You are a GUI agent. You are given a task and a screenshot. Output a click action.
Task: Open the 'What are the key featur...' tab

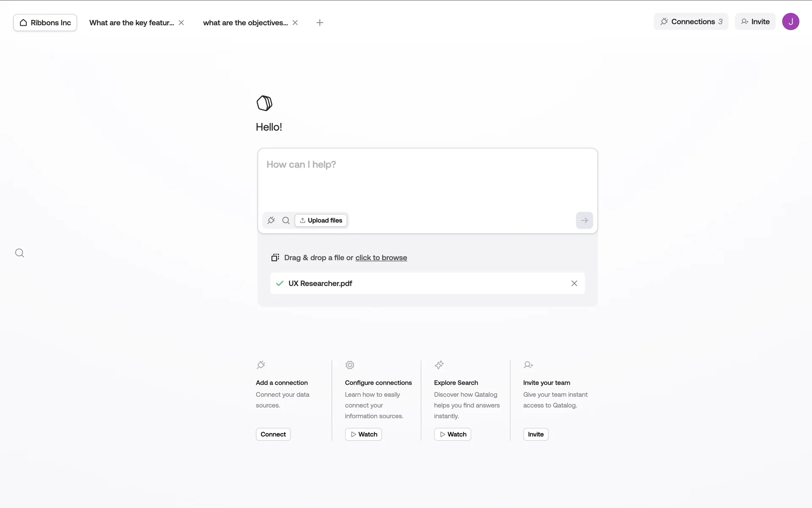[x=132, y=22]
